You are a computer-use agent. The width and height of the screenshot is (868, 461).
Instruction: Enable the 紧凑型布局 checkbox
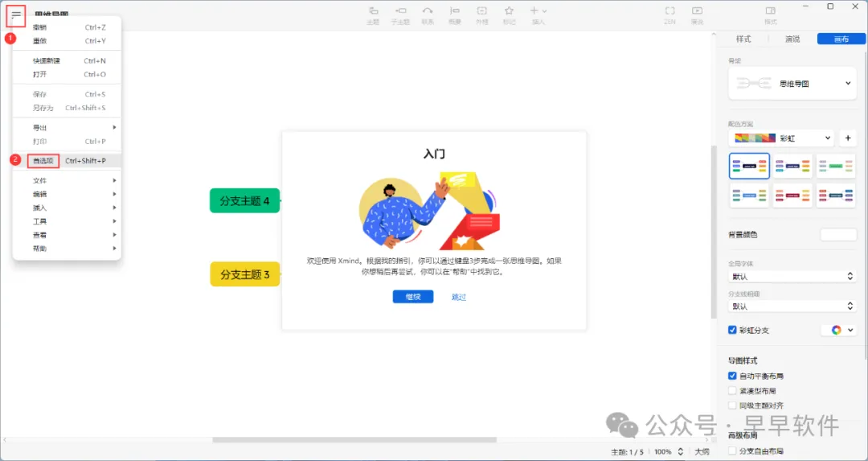tap(732, 391)
